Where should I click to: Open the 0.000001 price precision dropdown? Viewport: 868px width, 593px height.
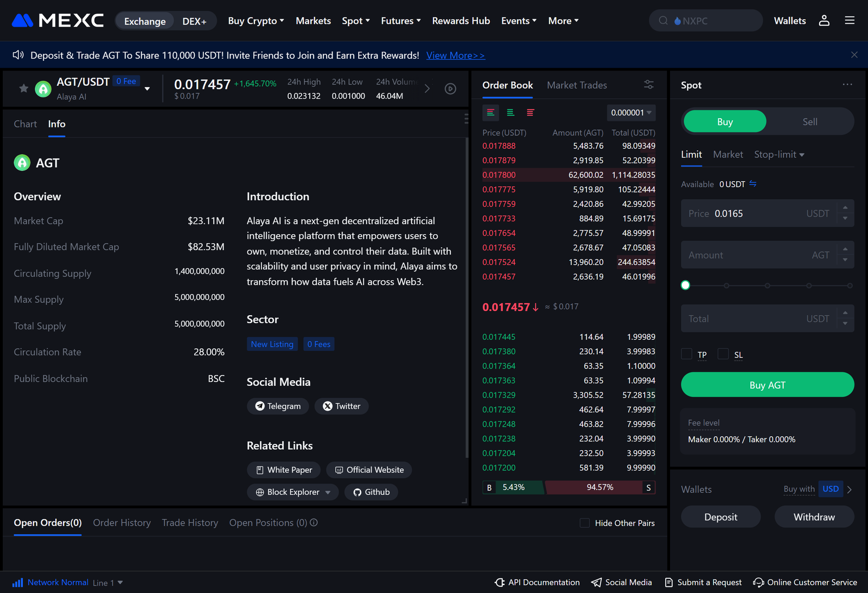click(x=631, y=113)
